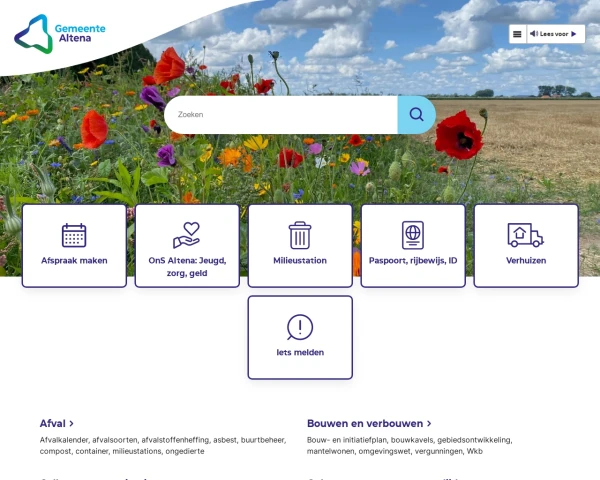Click the Gemeente Altena logo
This screenshot has height=480, width=600.
click(60, 34)
